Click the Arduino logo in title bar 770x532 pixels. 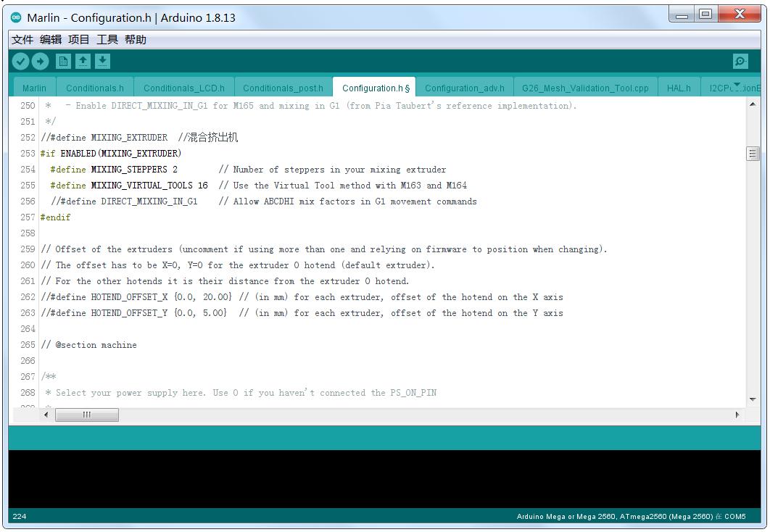pos(16,17)
